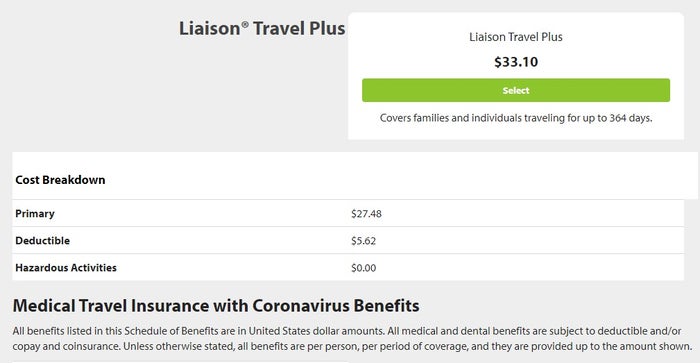Click the green Select button
Viewport: 700px width, 363px height.
[x=516, y=90]
